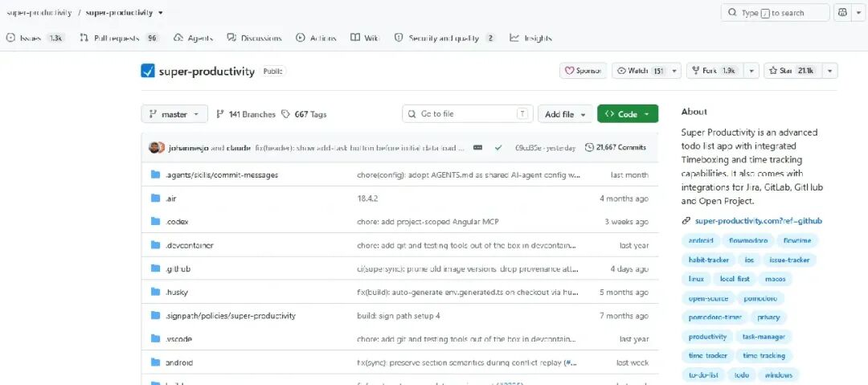Select the ios topic tag
Screen dimensions: 868x385
[749, 260]
